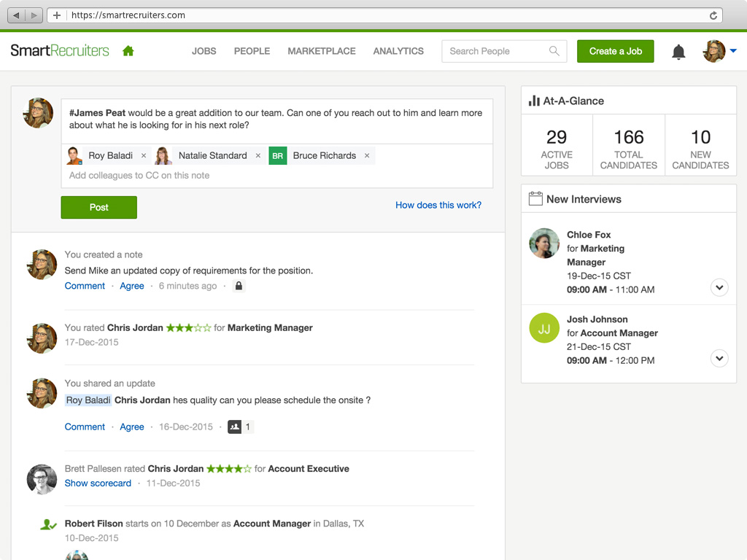Click the four-star rating for Account Executive

pyautogui.click(x=229, y=469)
